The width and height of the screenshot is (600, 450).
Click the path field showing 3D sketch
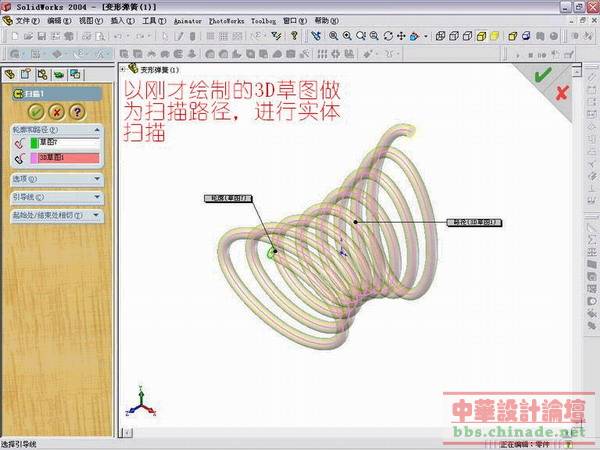[69, 158]
